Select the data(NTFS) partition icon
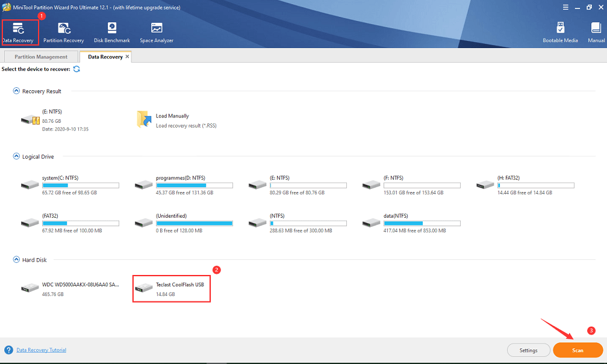 (x=371, y=223)
